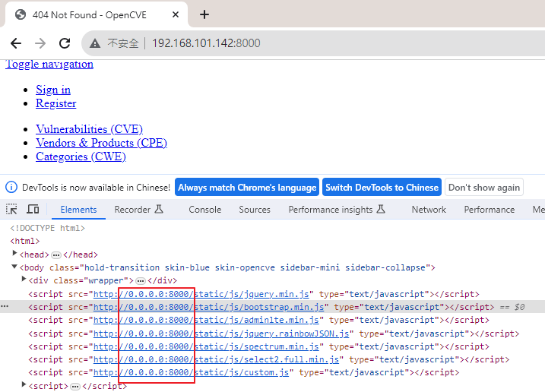Open the Sources tab

click(x=255, y=210)
